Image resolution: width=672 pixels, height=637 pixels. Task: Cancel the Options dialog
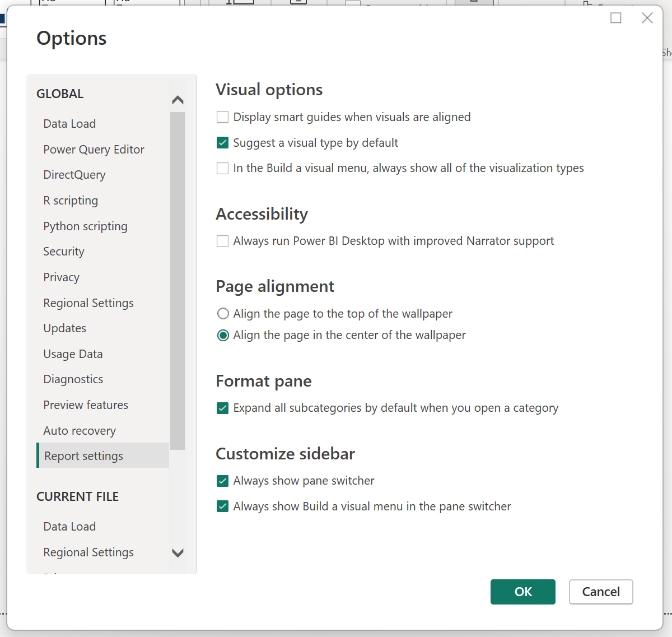[x=601, y=592]
